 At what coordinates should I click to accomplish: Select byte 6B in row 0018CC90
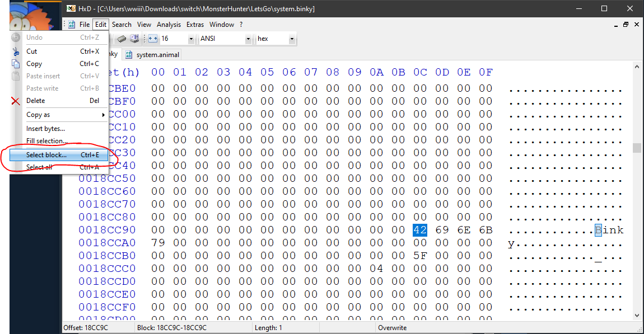tap(486, 230)
